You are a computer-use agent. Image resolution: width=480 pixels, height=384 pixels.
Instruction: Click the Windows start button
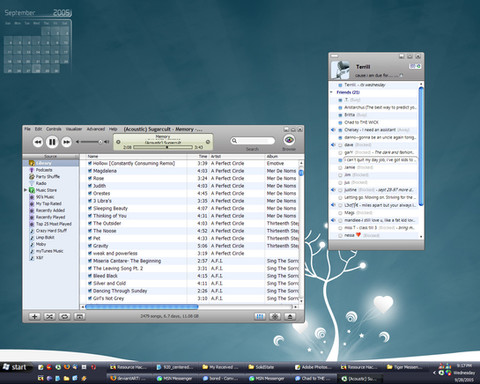15,367
